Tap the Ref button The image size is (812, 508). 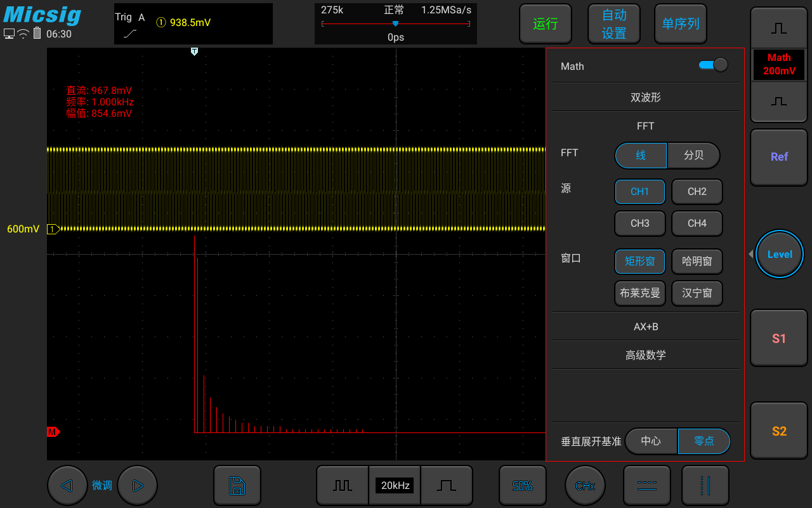779,157
